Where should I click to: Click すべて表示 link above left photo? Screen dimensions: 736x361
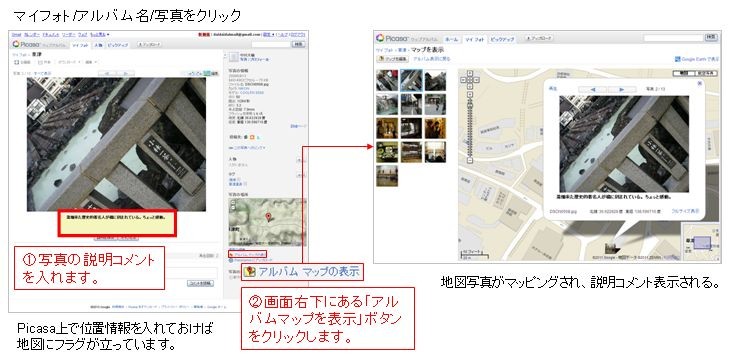click(43, 73)
